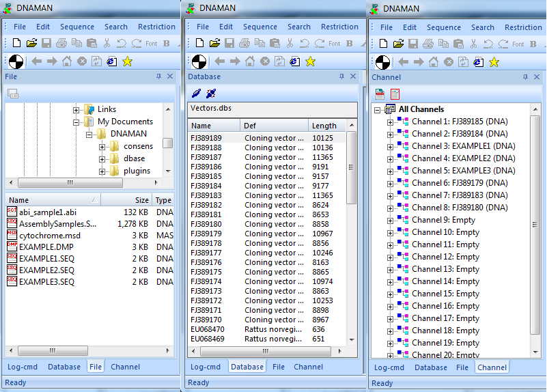Click the file list horizontal scrollbar thumb
The image size is (547, 392).
pos(53,350)
